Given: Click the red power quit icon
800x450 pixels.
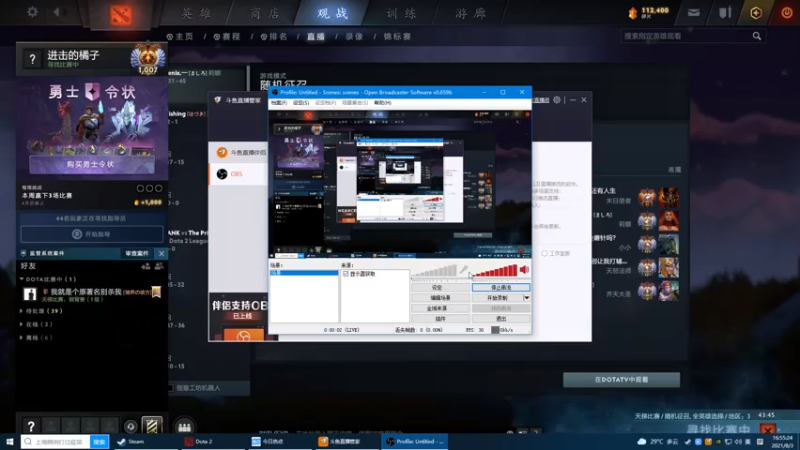Looking at the screenshot, I should pos(787,13).
